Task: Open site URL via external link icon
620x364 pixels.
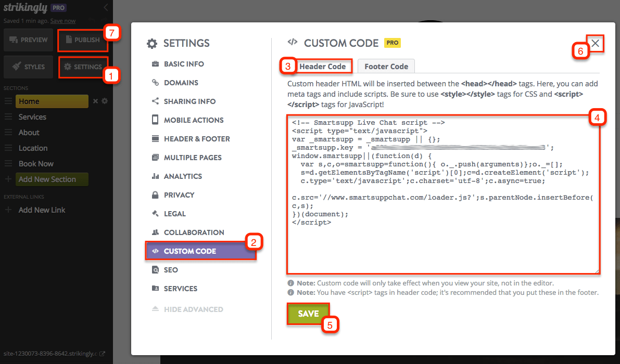Action: (103, 354)
